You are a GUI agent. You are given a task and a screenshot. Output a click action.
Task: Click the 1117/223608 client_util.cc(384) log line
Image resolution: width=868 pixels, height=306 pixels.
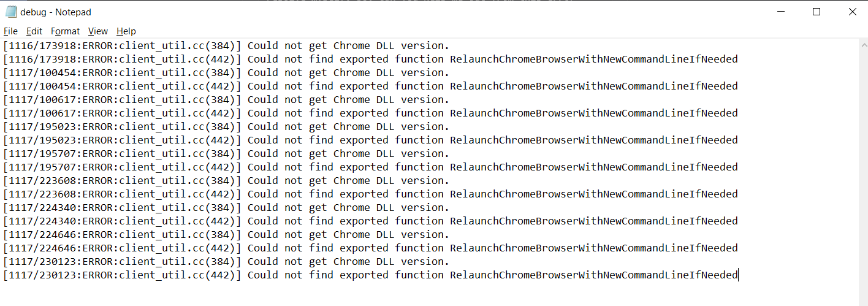(226, 180)
